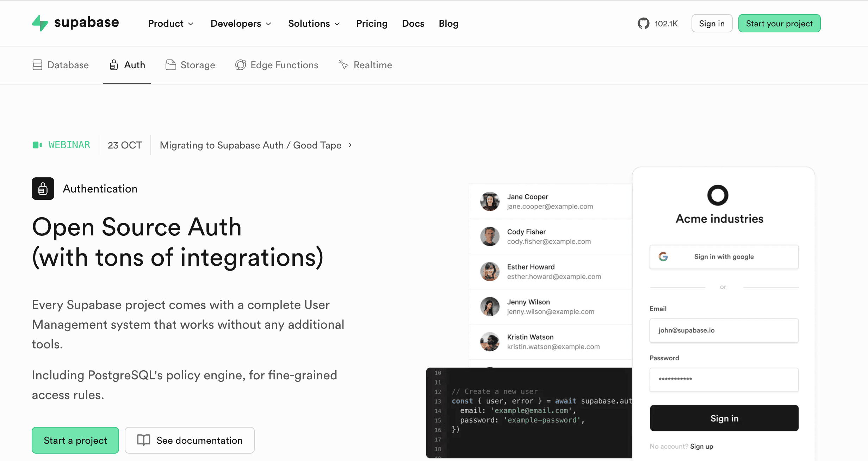This screenshot has height=461, width=868.
Task: Open the Docs page
Action: (x=413, y=24)
